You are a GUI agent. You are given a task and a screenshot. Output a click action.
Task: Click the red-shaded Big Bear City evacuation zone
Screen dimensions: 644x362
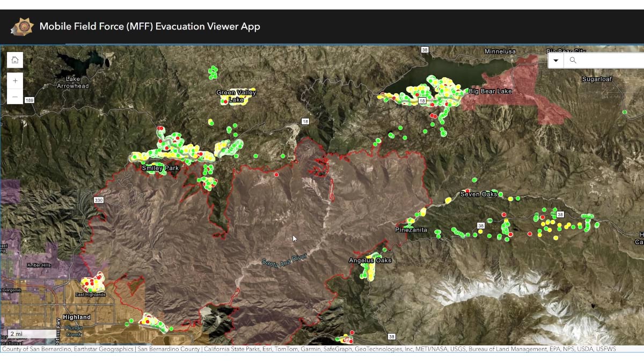523,83
